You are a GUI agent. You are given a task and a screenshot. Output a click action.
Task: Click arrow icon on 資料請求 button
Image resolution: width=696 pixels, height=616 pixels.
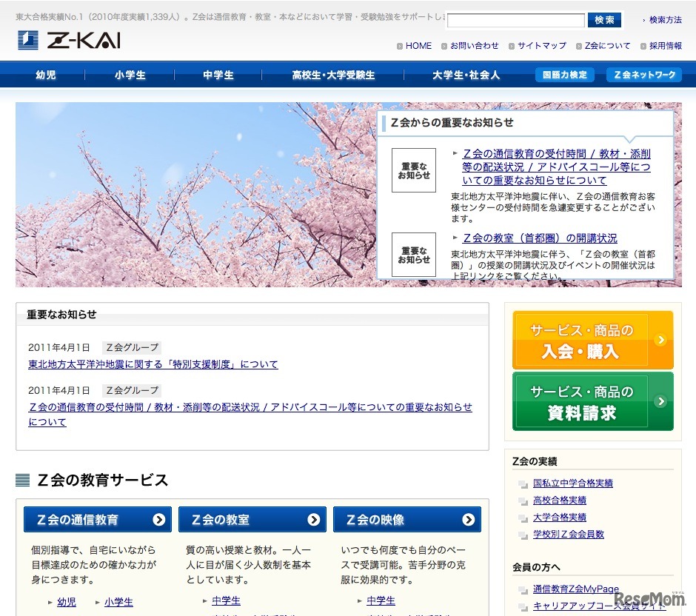pyautogui.click(x=661, y=401)
